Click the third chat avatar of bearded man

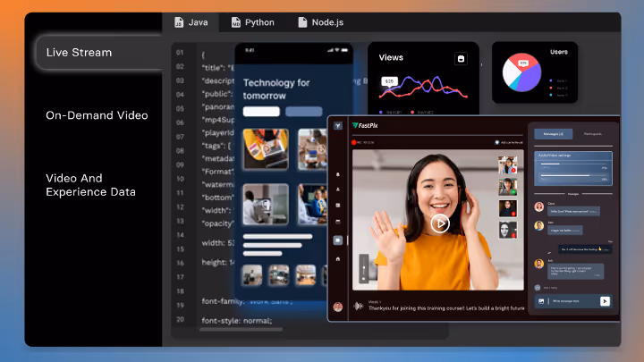click(x=539, y=264)
